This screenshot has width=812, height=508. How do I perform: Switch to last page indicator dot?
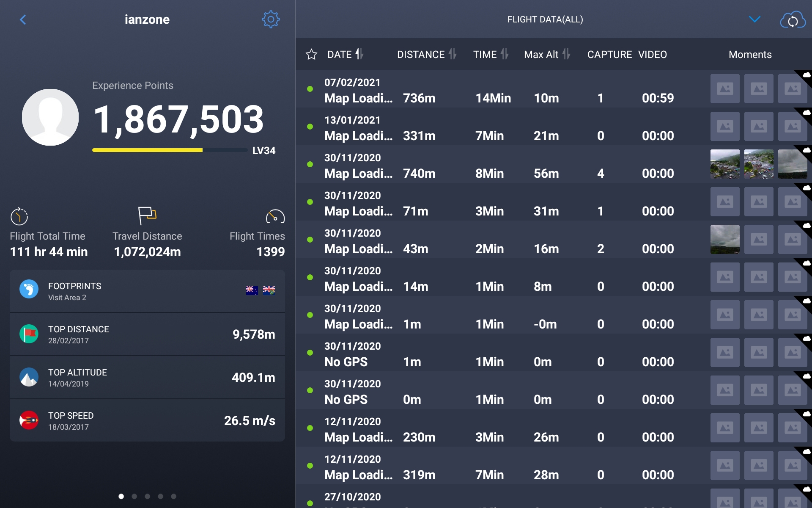(173, 496)
